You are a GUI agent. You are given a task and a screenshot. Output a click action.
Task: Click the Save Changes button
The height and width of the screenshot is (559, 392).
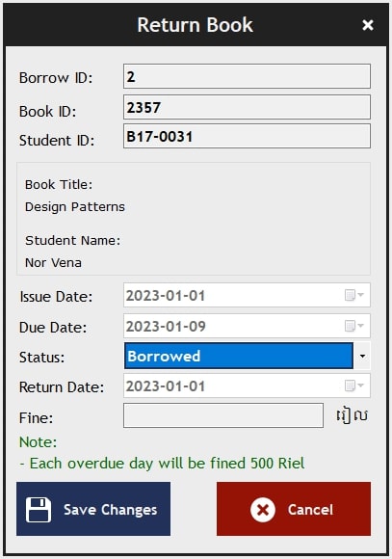click(93, 509)
